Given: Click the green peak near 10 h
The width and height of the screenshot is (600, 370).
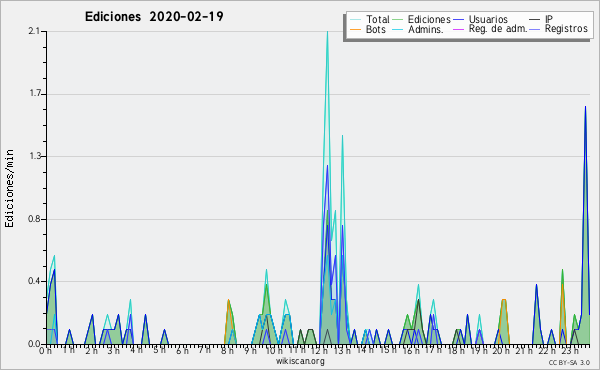Looking at the screenshot, I should click(266, 286).
